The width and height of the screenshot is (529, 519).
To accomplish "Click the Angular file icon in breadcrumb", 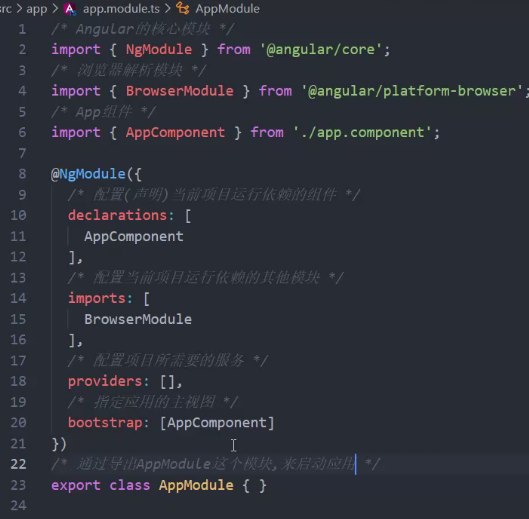I will 70,9.
